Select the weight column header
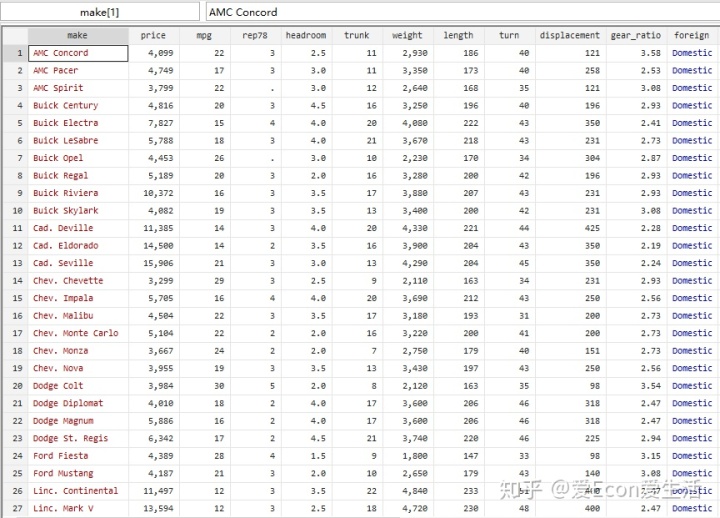Viewport: 720px width, 518px height. click(x=408, y=35)
